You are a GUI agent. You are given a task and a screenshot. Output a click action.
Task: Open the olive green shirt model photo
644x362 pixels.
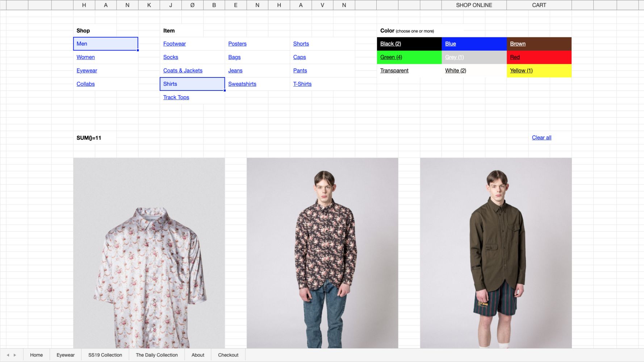(496, 253)
